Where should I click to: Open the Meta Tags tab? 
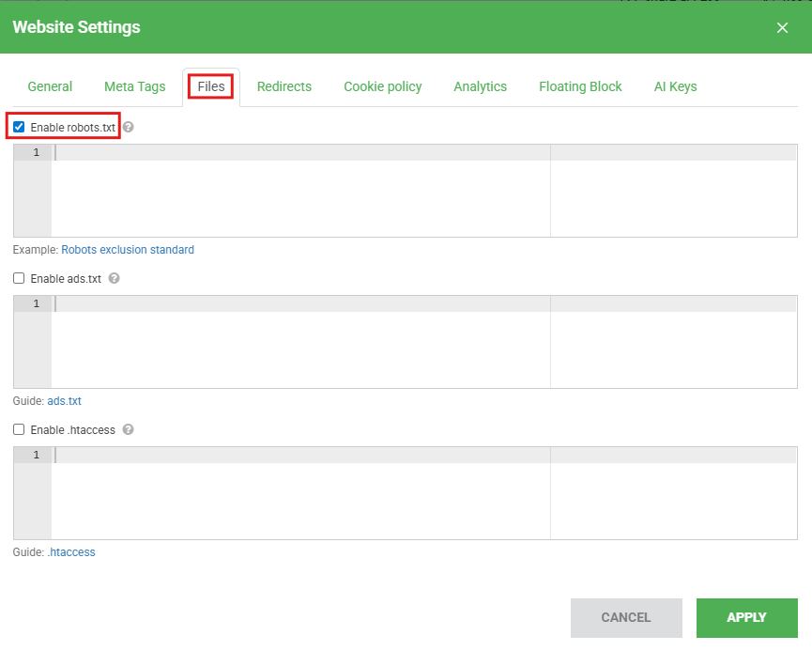point(134,86)
